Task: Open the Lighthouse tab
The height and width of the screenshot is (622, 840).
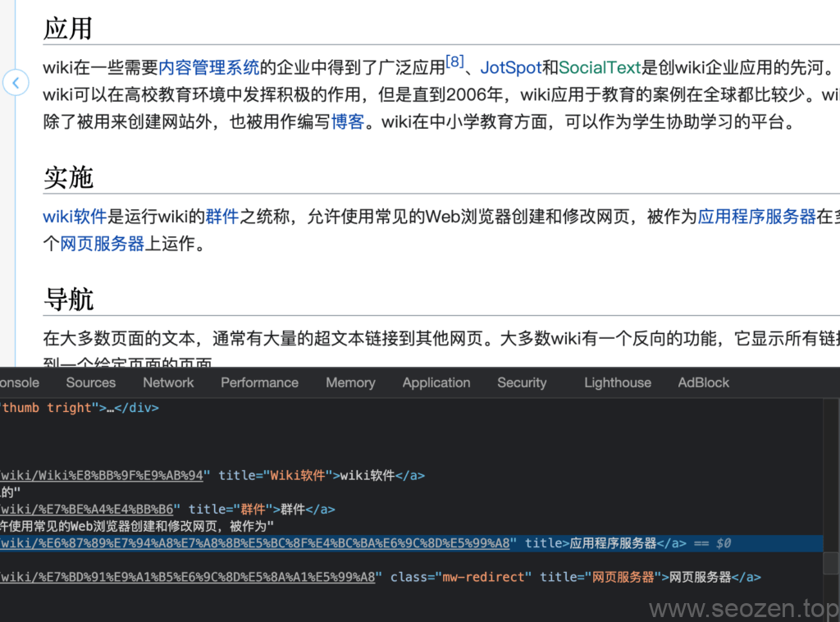Action: point(618,382)
